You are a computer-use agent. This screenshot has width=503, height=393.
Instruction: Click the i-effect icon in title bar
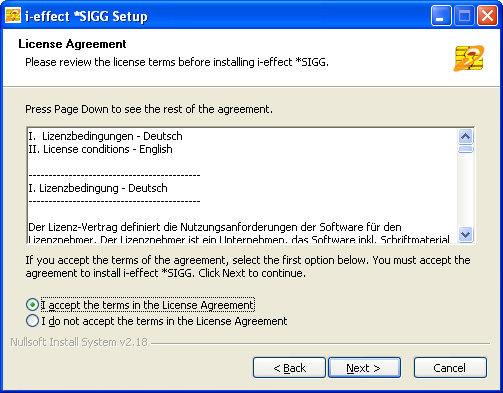click(13, 16)
